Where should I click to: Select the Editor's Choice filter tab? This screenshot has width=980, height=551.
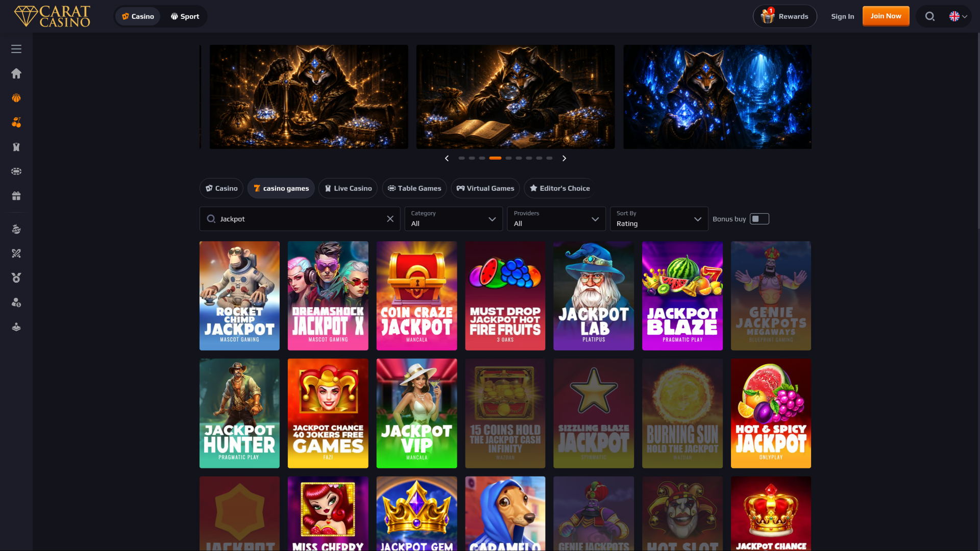pos(560,188)
